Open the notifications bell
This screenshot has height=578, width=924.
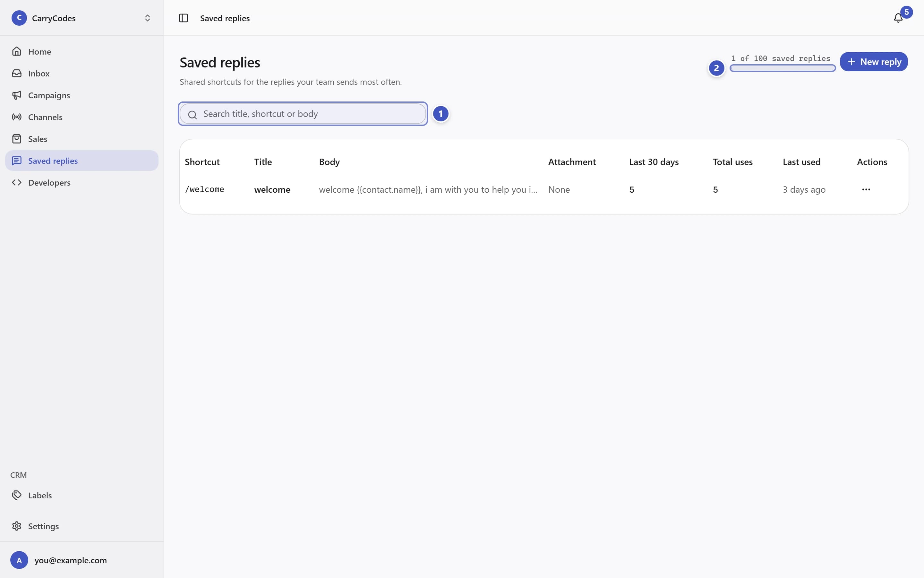[x=898, y=18]
